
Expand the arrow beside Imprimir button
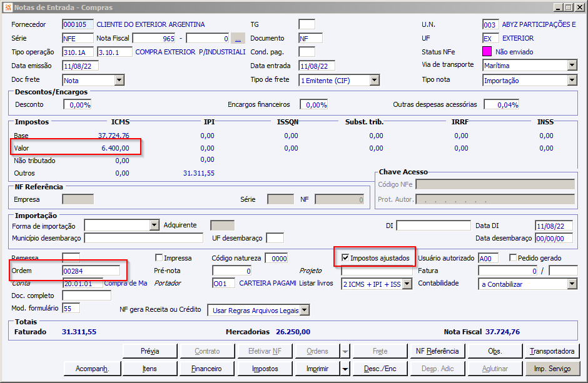(x=345, y=369)
